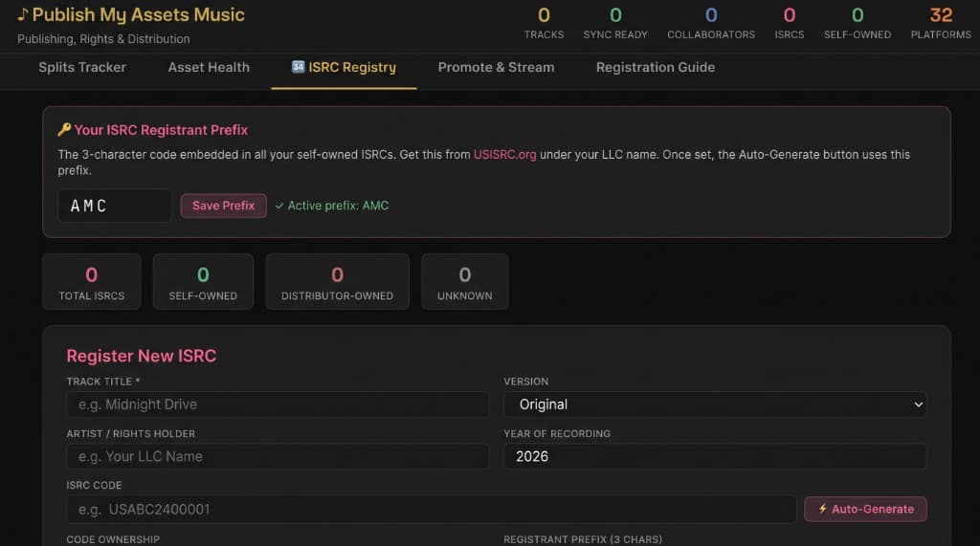Click the ISRCs counter in header
The width and height of the screenshot is (980, 546).
(x=790, y=23)
